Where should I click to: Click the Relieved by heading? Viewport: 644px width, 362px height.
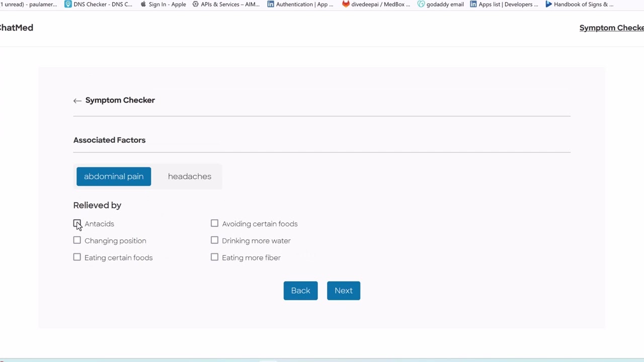click(97, 205)
